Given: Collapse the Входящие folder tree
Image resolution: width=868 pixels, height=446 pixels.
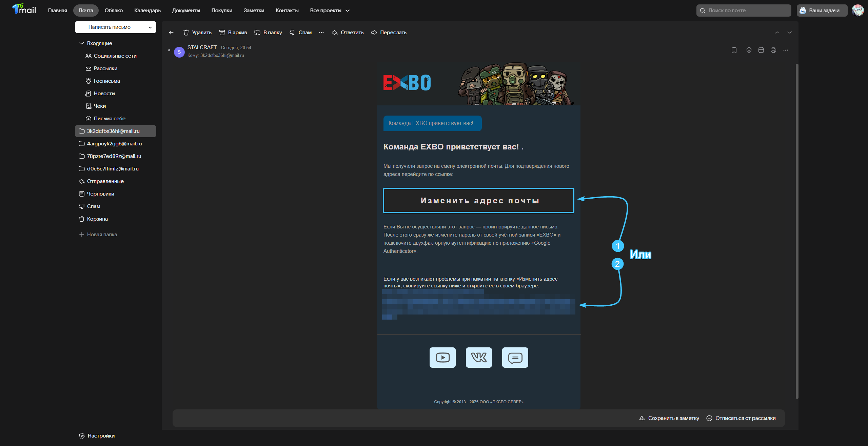Looking at the screenshot, I should click(x=81, y=43).
